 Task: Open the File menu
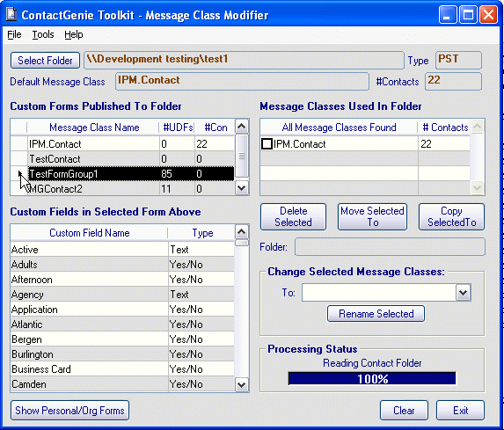14,34
